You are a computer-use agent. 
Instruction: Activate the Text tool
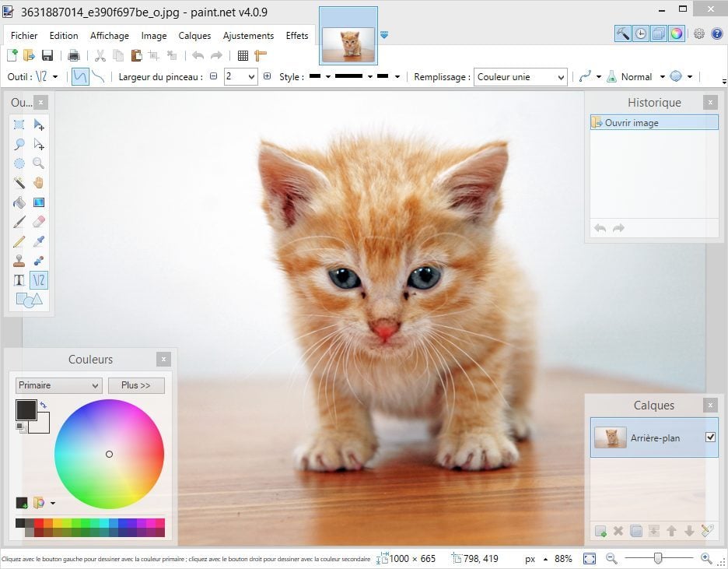[19, 280]
